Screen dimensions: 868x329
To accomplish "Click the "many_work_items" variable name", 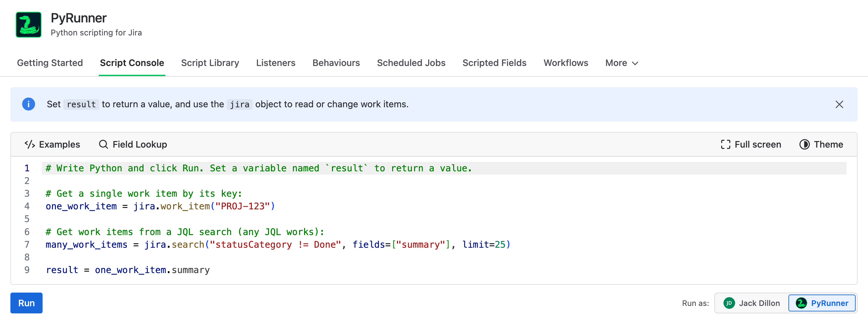I will pos(87,244).
